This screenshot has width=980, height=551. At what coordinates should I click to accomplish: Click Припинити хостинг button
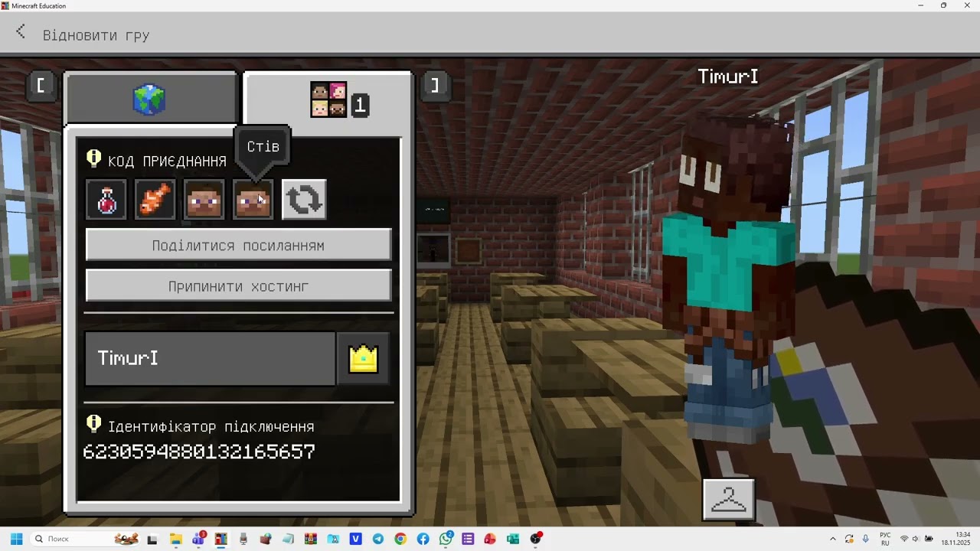[x=238, y=287]
